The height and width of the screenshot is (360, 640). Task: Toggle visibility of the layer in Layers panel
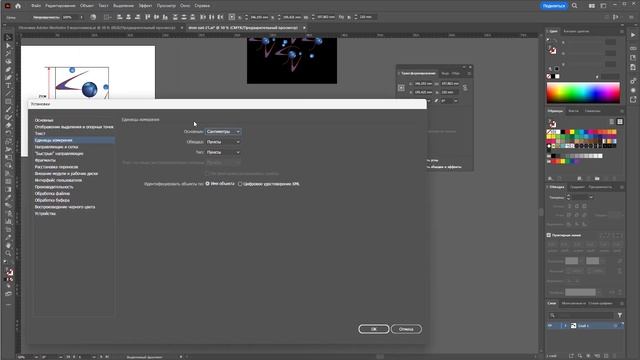click(x=550, y=326)
